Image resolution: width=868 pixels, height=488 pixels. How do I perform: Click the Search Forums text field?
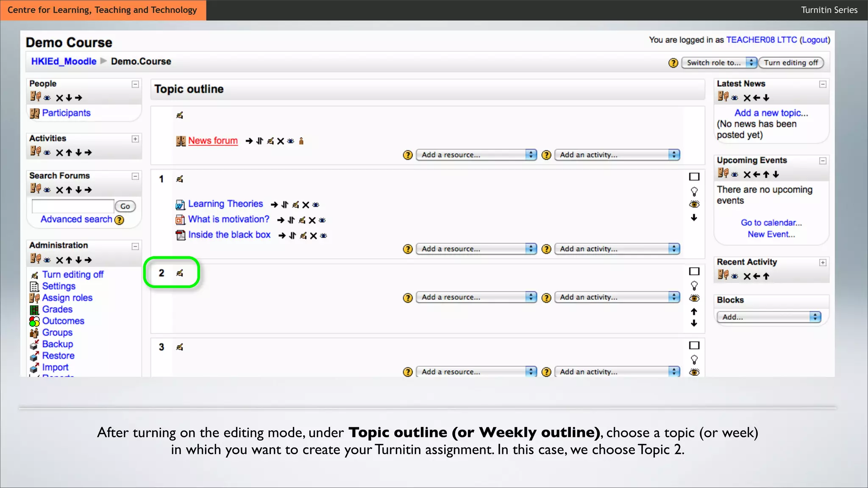click(73, 206)
